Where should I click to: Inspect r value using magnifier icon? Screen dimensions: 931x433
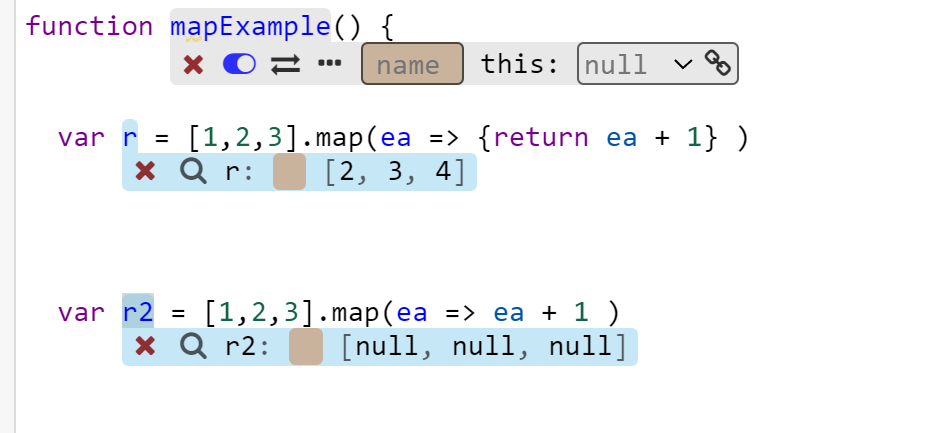(x=191, y=172)
